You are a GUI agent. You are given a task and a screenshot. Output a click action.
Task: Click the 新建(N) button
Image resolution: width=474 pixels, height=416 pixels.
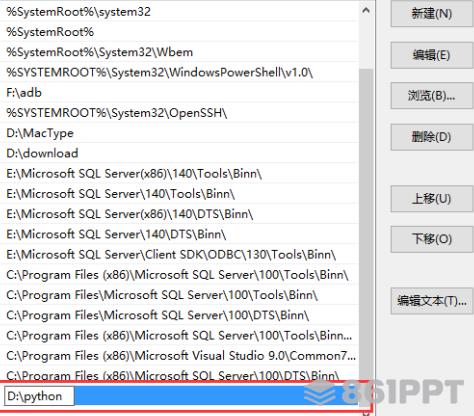pos(432,13)
